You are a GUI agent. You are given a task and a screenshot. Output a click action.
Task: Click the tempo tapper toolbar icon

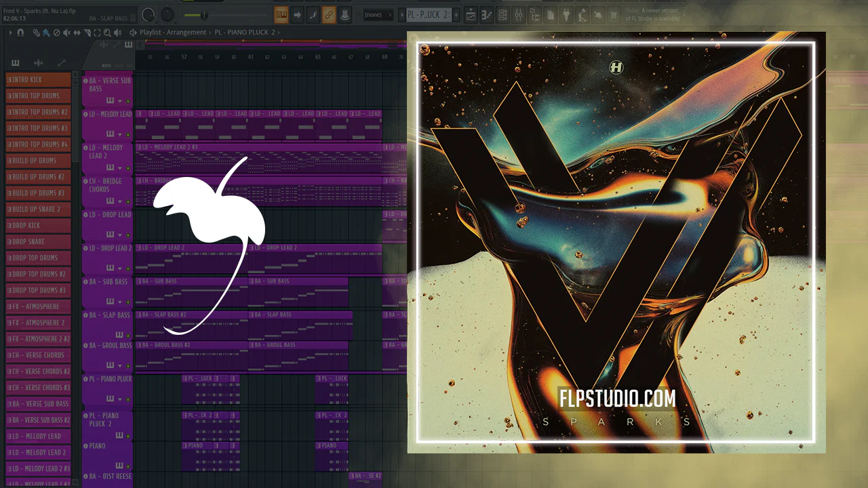coord(583,15)
